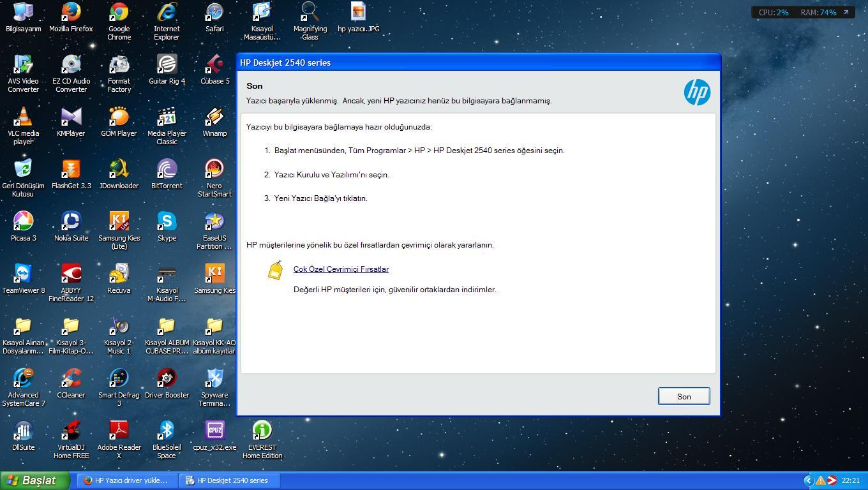The width and height of the screenshot is (868, 490).
Task: Select the DllSuite desktop icon
Action: (x=23, y=436)
